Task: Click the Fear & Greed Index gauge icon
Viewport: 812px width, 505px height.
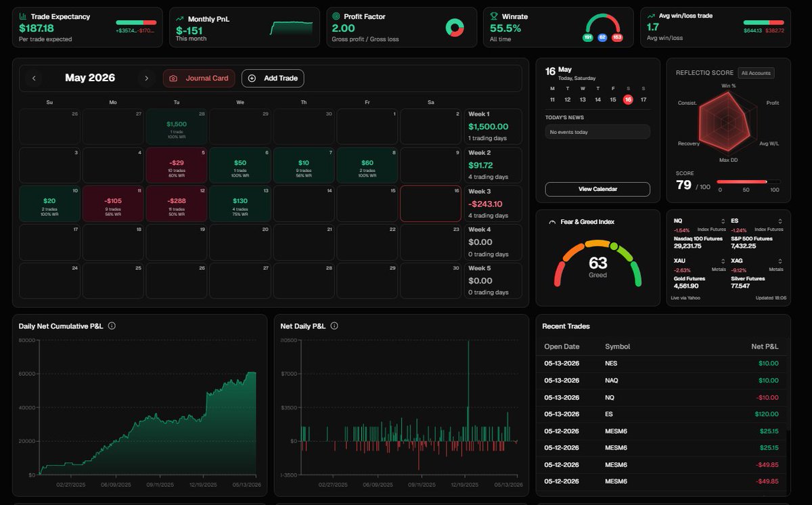Action: 552,222
